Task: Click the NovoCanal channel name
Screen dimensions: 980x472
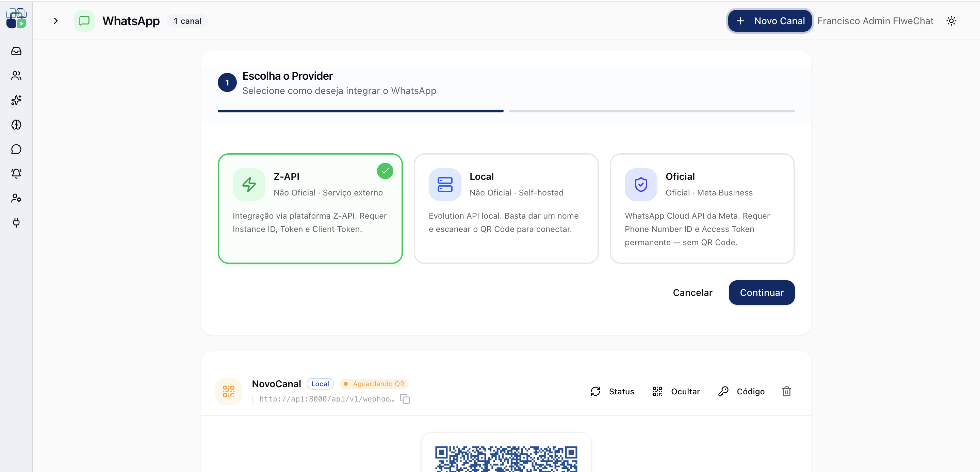Action: pyautogui.click(x=277, y=384)
